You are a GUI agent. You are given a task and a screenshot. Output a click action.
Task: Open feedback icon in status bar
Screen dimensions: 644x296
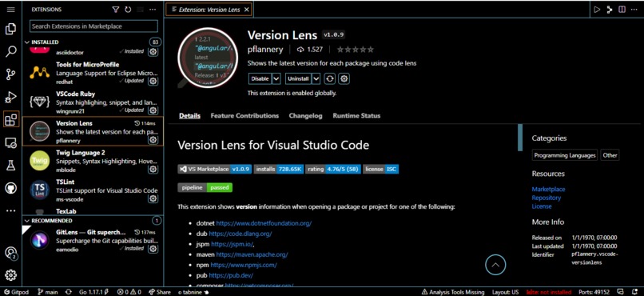tap(621, 292)
